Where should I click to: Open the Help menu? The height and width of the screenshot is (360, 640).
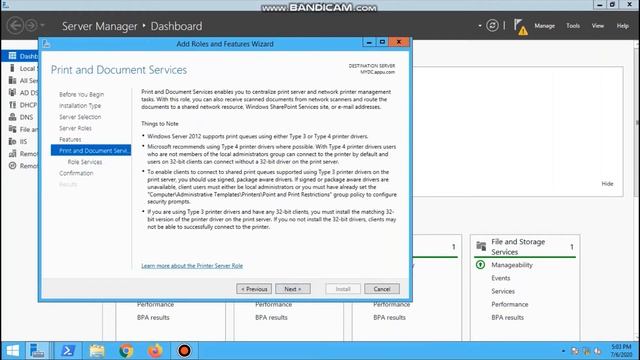click(622, 26)
